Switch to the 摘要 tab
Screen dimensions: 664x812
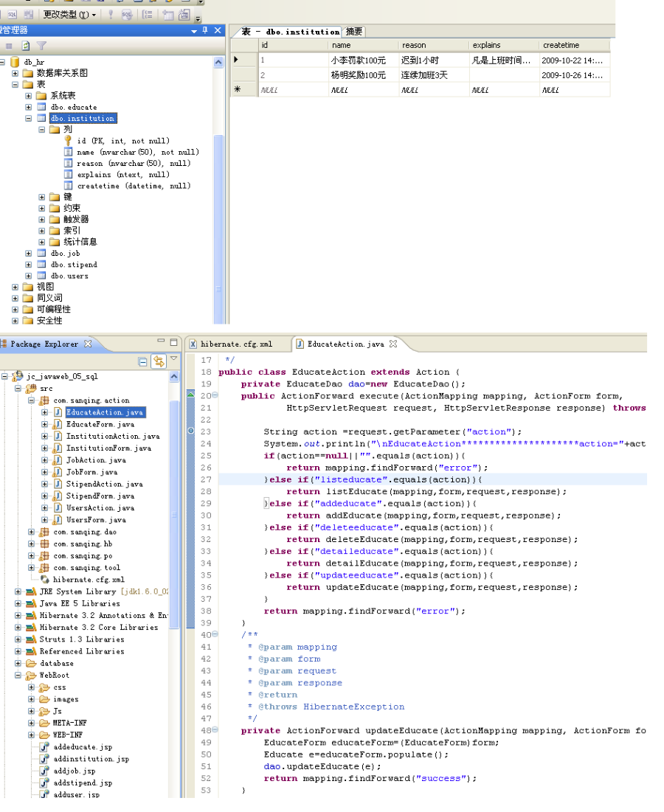tap(353, 32)
